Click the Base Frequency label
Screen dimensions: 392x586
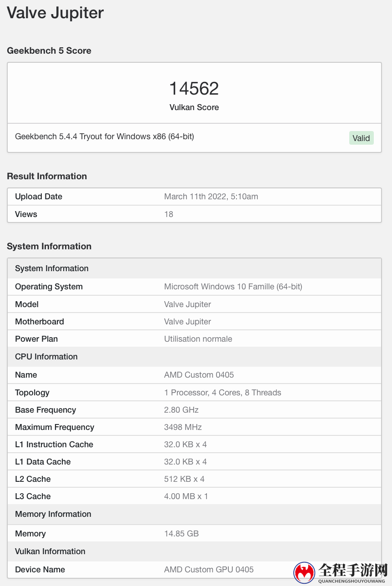tap(45, 410)
